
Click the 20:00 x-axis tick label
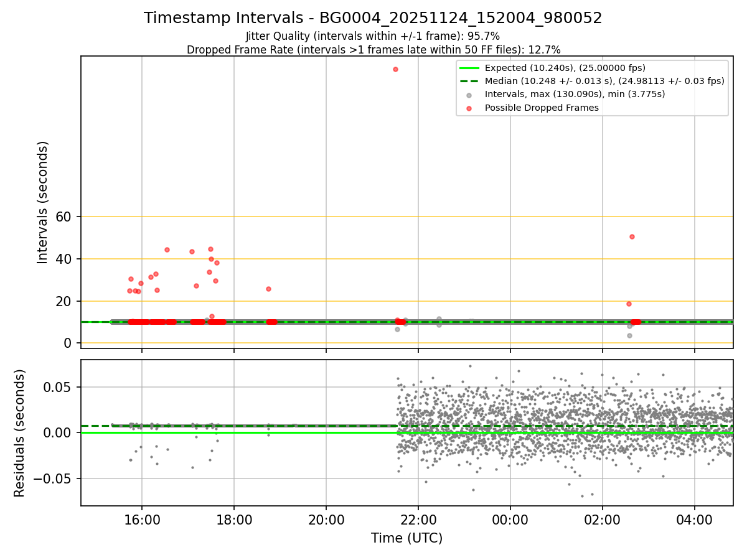point(326,520)
